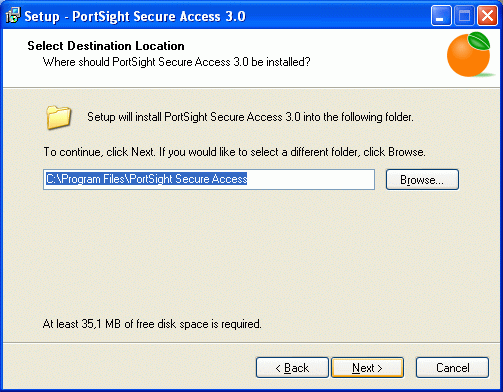Image resolution: width=503 pixels, height=392 pixels.
Task: Click the 'Where should PortSight Secure Access' subtitle
Action: point(177,62)
